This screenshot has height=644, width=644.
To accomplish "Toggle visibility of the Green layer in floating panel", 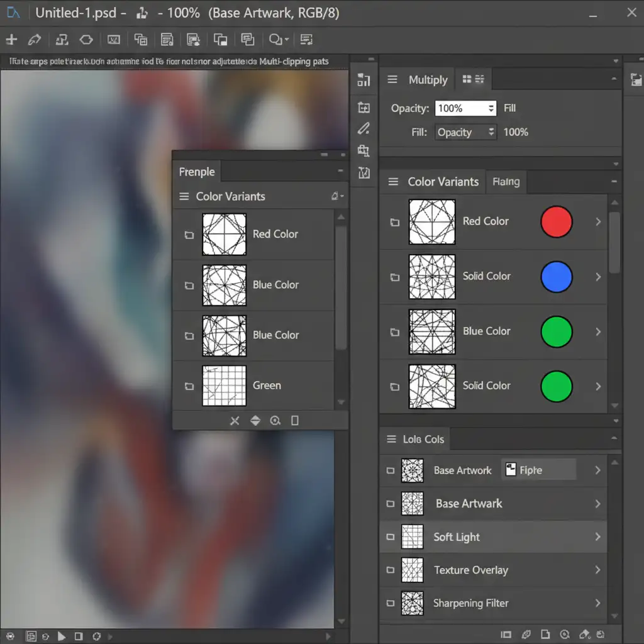I will click(189, 386).
